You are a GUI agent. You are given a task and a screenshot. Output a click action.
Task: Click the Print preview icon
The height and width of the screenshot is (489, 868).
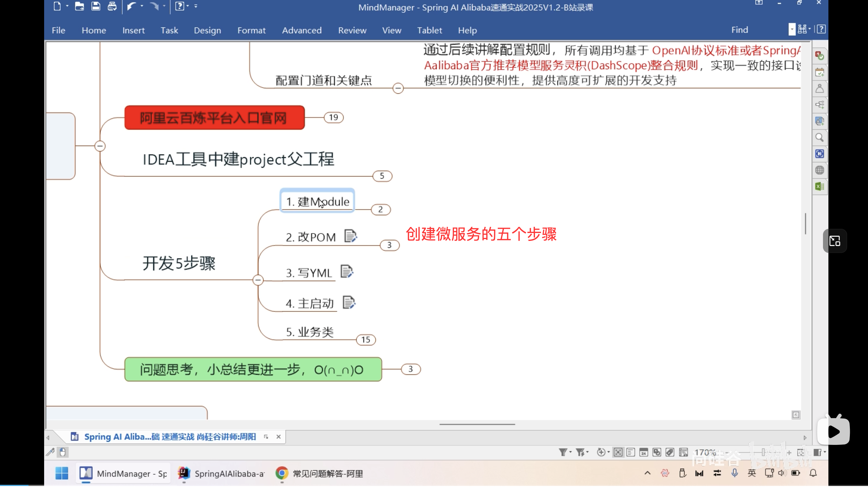tap(112, 6)
